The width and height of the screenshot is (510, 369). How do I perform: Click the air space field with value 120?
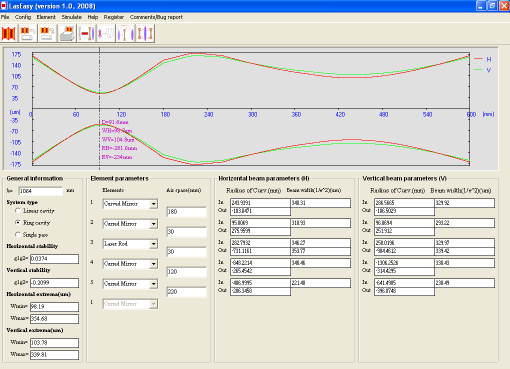click(x=186, y=272)
